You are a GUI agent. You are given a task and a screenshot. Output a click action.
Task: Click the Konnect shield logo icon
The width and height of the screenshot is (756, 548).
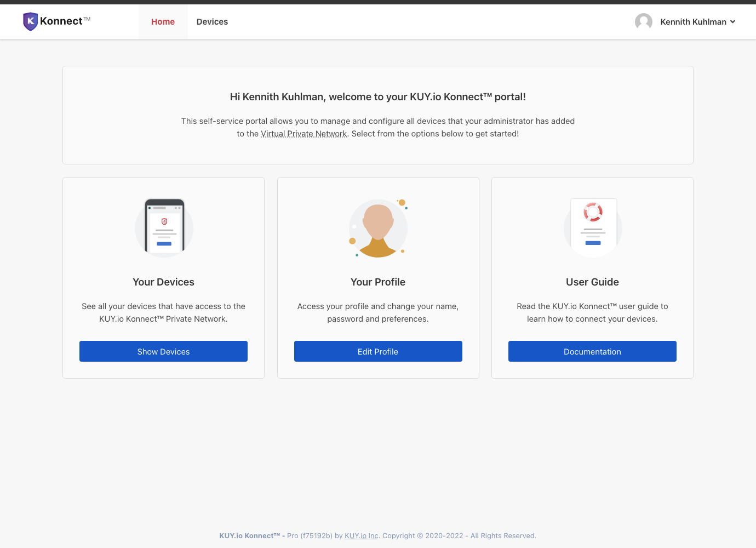point(31,21)
